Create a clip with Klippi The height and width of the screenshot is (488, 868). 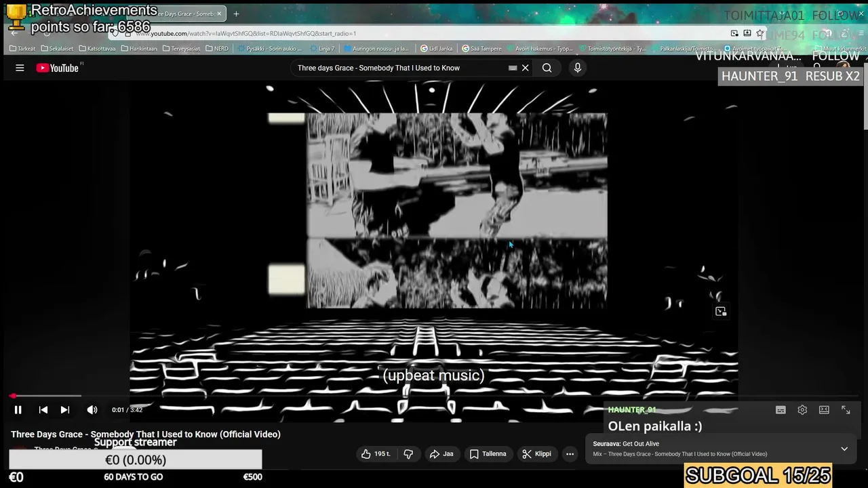click(536, 454)
